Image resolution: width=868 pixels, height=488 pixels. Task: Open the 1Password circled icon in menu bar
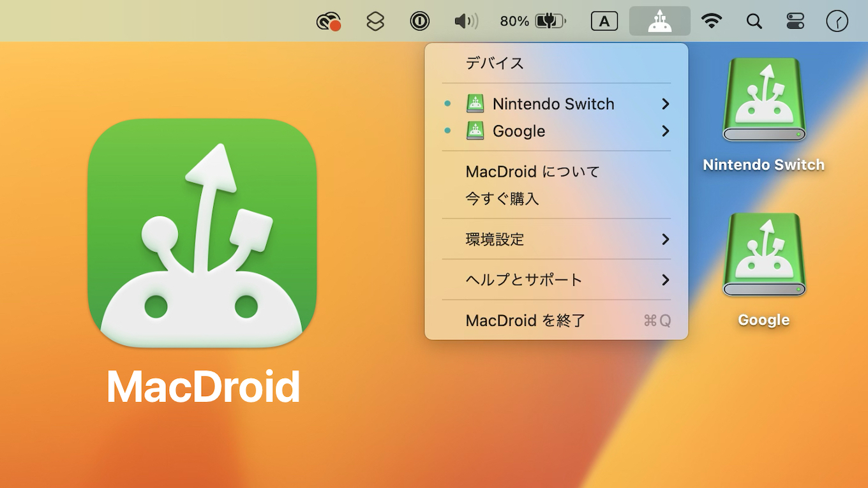tap(419, 20)
